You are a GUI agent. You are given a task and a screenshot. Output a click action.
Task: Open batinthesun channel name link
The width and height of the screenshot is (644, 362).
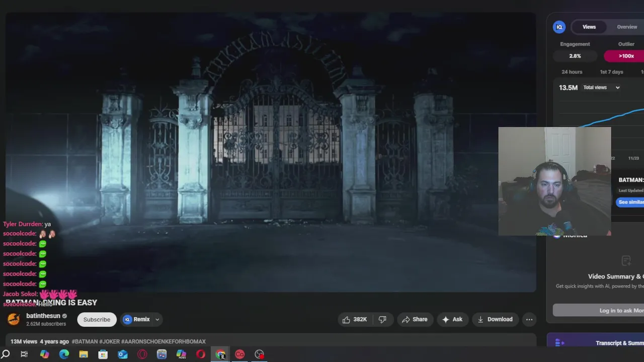coord(43,316)
